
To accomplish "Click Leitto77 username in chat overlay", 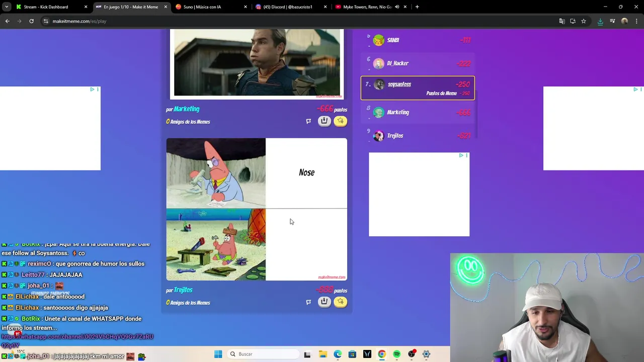I will pyautogui.click(x=34, y=275).
